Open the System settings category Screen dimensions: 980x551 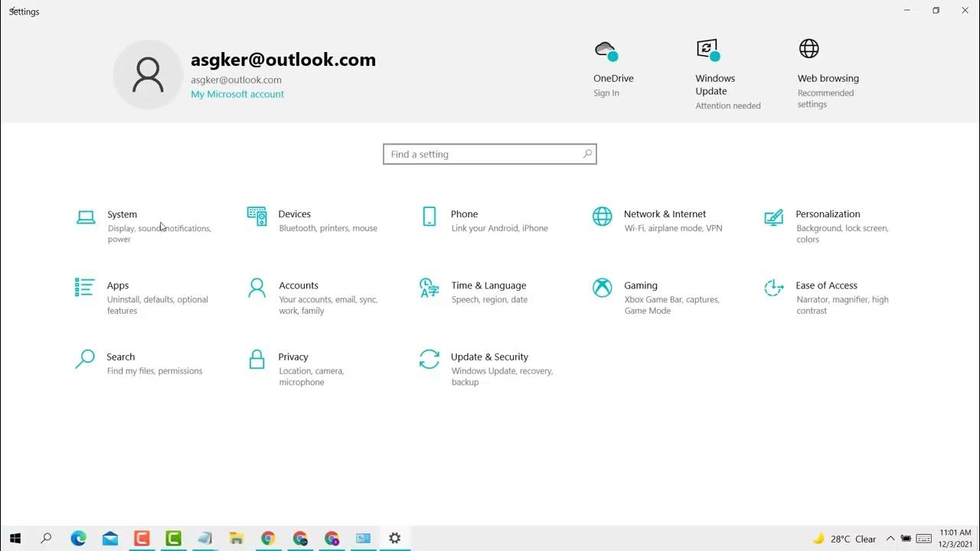[143, 227]
